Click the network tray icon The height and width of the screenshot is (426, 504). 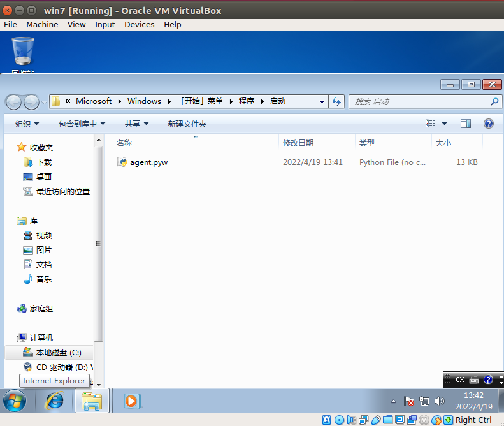pyautogui.click(x=424, y=401)
